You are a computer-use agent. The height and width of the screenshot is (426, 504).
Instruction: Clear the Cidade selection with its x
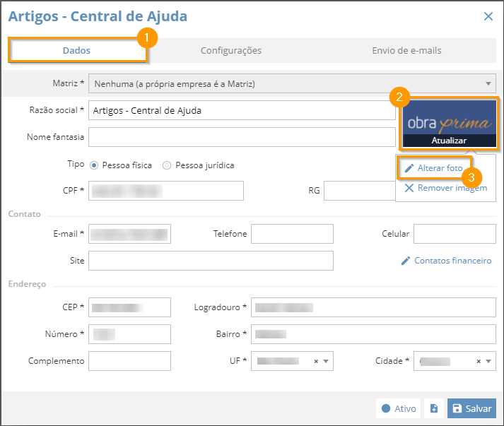coord(479,361)
